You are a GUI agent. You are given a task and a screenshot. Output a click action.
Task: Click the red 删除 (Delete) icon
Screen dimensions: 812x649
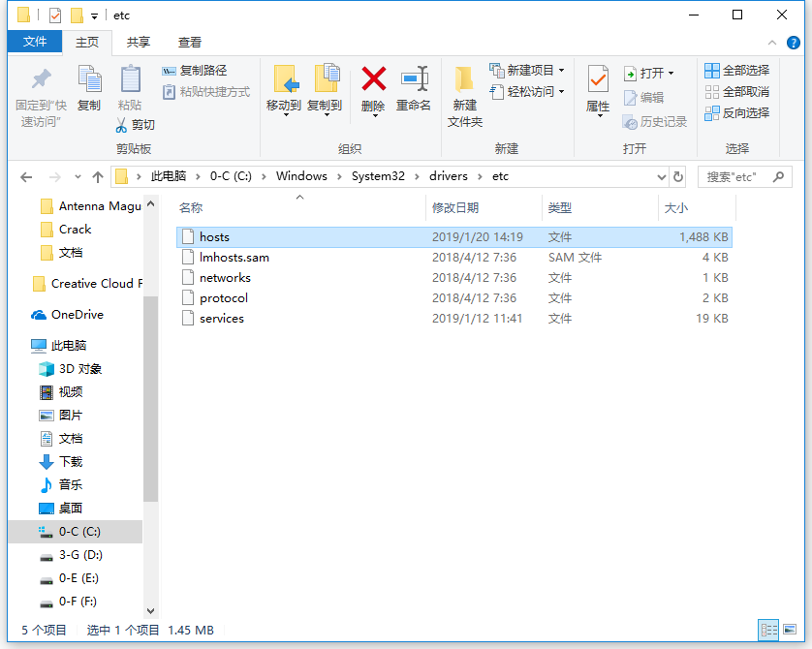click(373, 78)
